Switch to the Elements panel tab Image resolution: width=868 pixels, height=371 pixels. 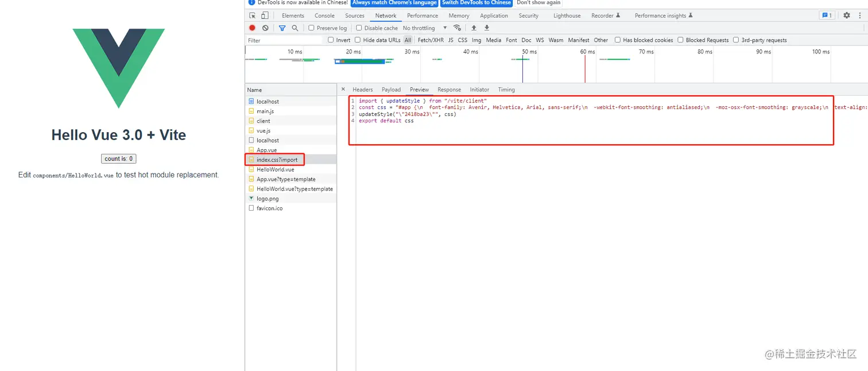pos(293,16)
